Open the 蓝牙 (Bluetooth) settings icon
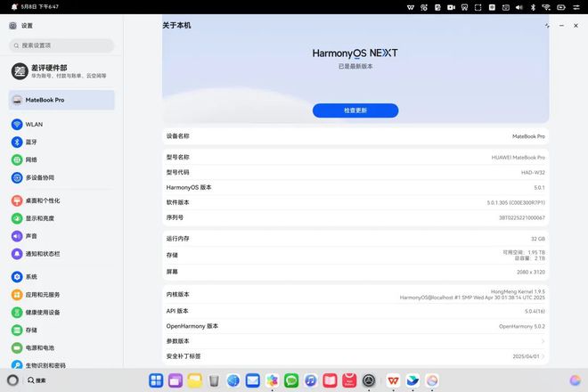Viewport: 588px width, 392px height. click(x=17, y=142)
